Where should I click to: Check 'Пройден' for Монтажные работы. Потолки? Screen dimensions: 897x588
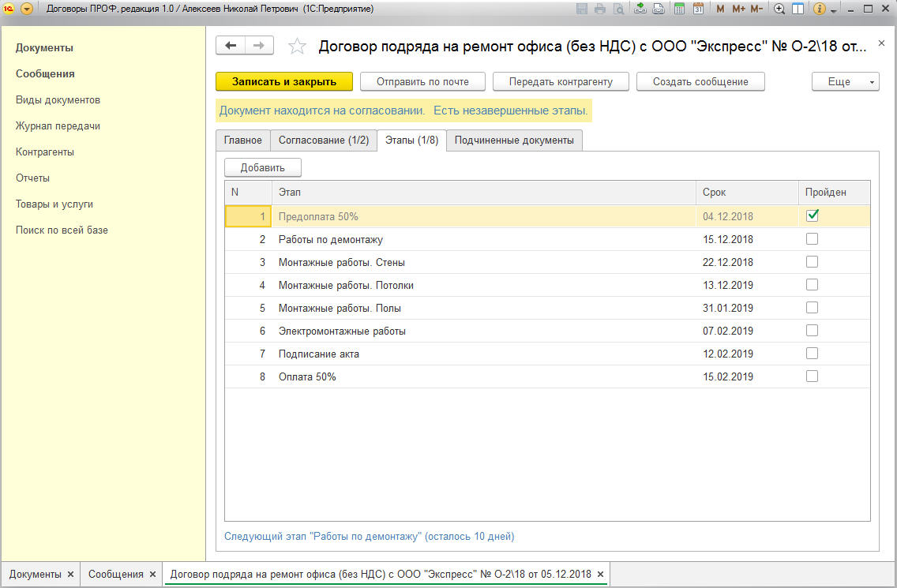pyautogui.click(x=812, y=285)
